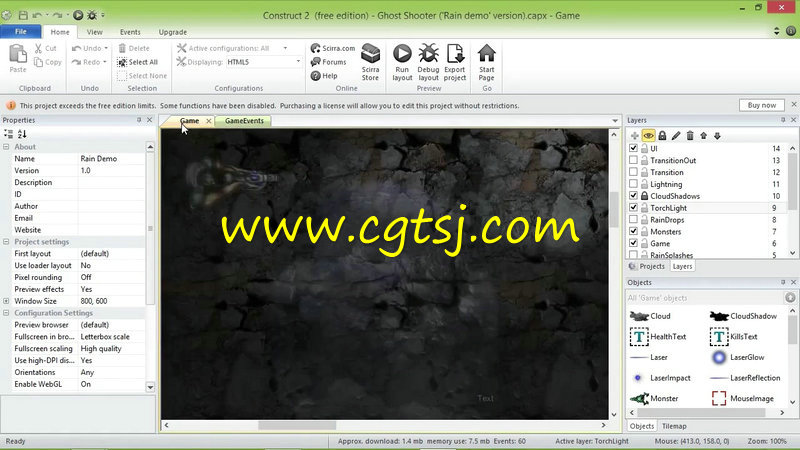Select the Cloud object icon
800x450 pixels.
tap(639, 316)
